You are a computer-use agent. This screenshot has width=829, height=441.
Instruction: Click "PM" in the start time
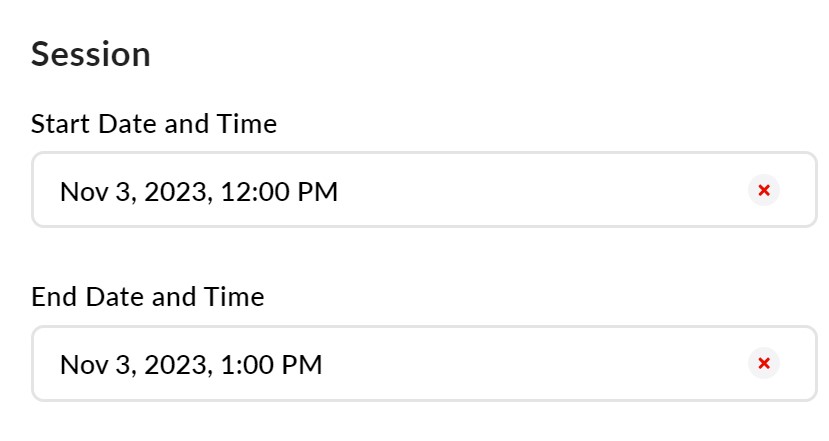click(320, 191)
